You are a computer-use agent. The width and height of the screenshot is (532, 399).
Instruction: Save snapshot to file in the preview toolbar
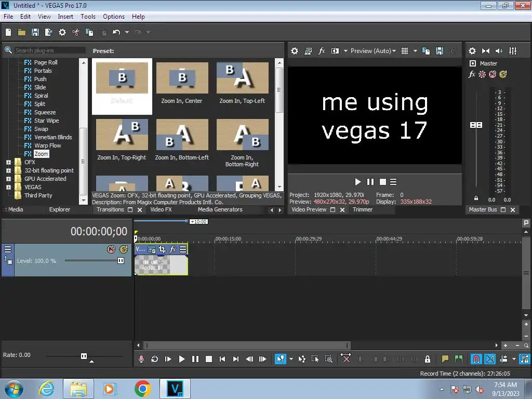point(440,51)
